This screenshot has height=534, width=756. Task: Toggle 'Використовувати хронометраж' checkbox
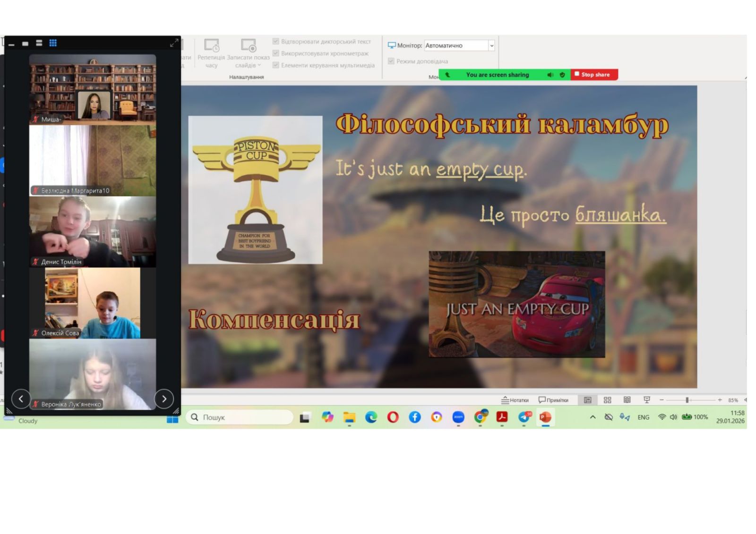coord(276,53)
